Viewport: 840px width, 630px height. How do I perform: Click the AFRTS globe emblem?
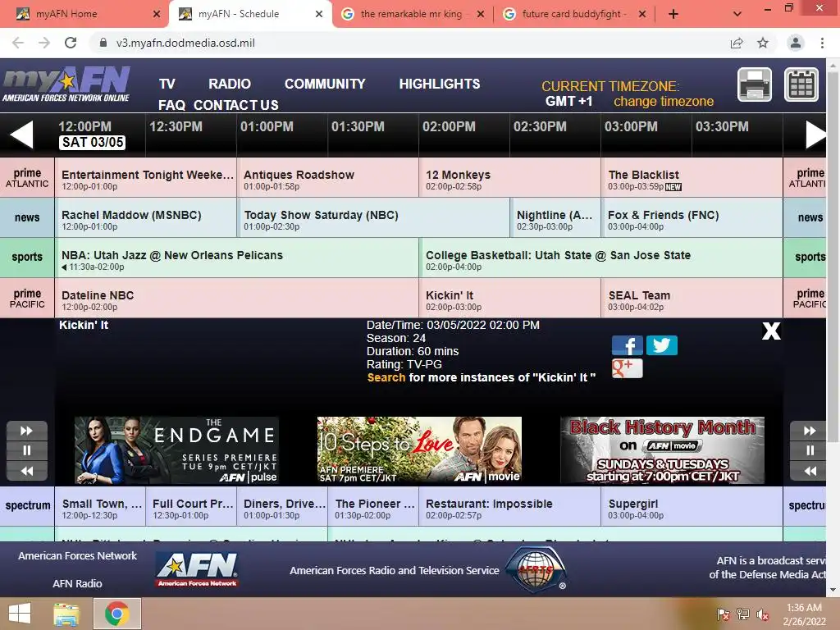pyautogui.click(x=536, y=569)
